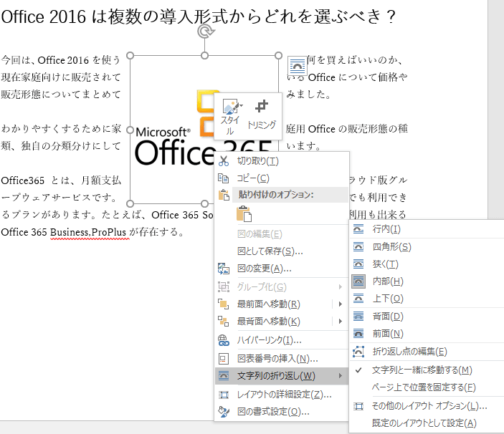Screen dimensions: 504x434
Task: Click the Tight (狭く) wrap icon
Action: click(358, 264)
